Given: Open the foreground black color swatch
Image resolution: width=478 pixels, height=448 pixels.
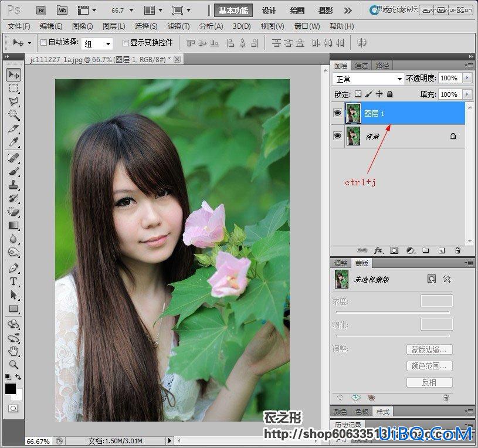Looking at the screenshot, I should click(10, 389).
